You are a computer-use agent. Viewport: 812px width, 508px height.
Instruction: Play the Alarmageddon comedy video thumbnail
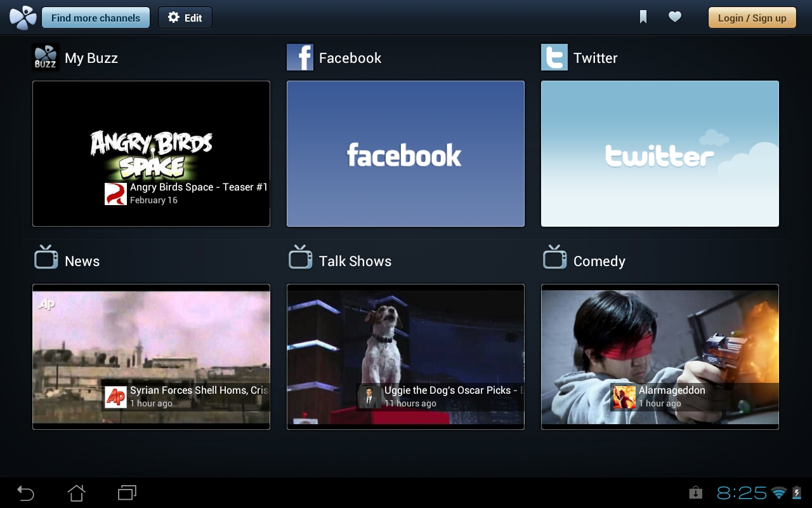pyautogui.click(x=660, y=357)
